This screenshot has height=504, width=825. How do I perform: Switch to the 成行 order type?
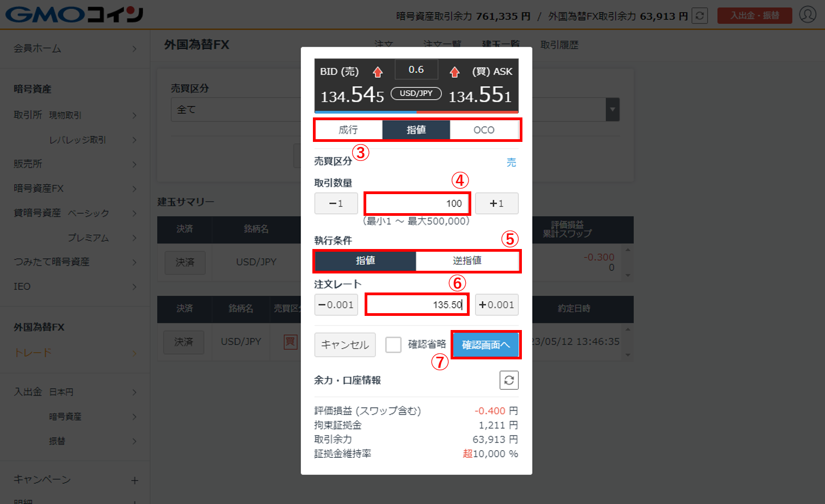pos(348,130)
